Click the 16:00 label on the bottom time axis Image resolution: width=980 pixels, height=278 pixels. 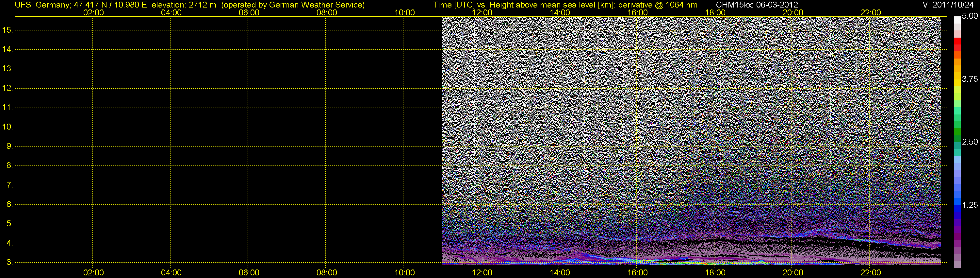tap(638, 273)
